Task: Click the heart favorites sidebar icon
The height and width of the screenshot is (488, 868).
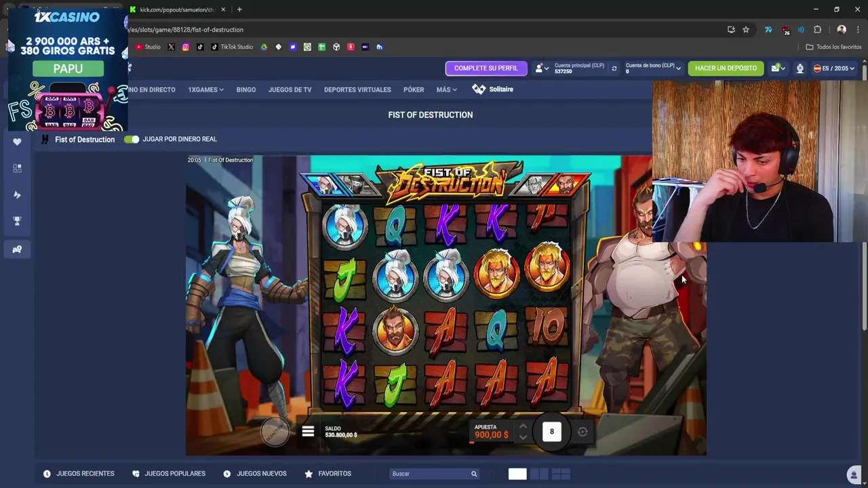Action: [17, 142]
